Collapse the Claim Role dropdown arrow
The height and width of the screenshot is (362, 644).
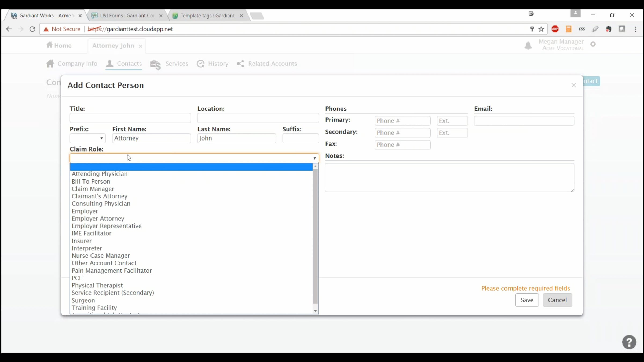pyautogui.click(x=314, y=158)
